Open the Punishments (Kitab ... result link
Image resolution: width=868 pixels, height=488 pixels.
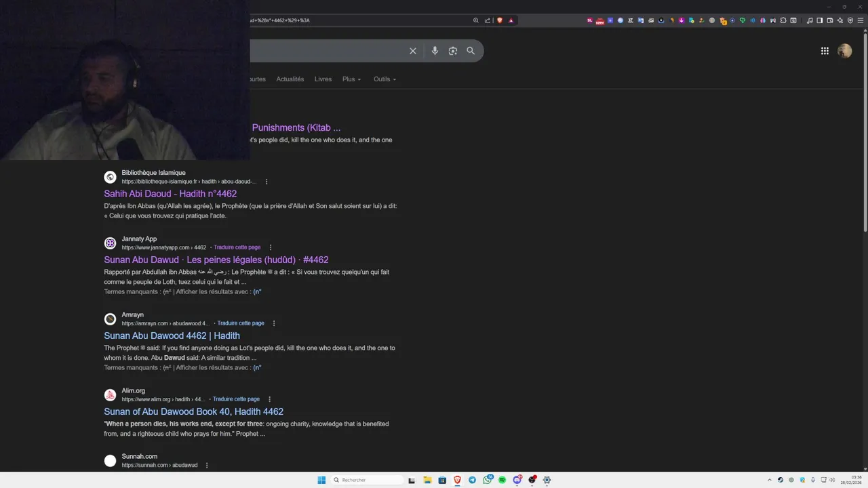[296, 127]
